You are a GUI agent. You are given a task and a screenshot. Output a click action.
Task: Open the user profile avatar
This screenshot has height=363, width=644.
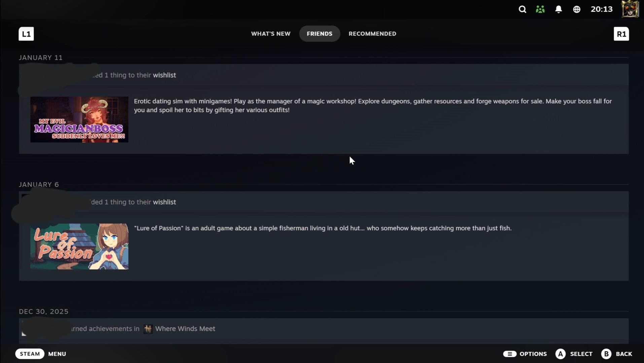point(630,9)
